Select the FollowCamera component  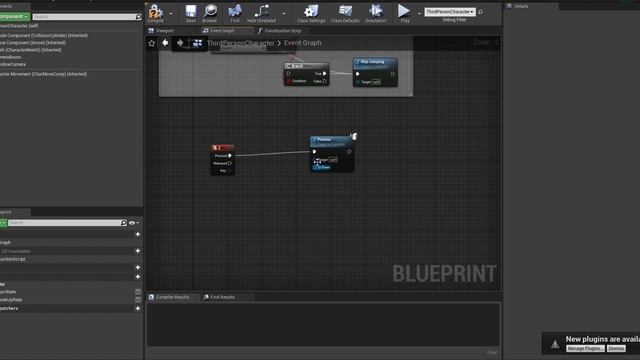[x=13, y=64]
